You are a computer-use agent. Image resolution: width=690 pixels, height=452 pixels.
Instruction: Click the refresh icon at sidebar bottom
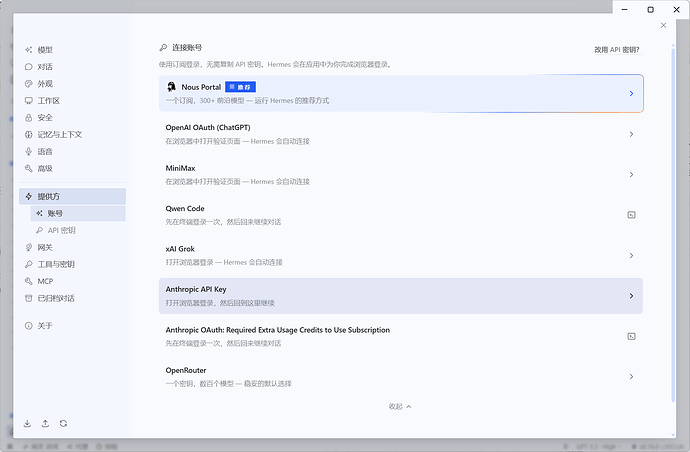click(x=63, y=423)
